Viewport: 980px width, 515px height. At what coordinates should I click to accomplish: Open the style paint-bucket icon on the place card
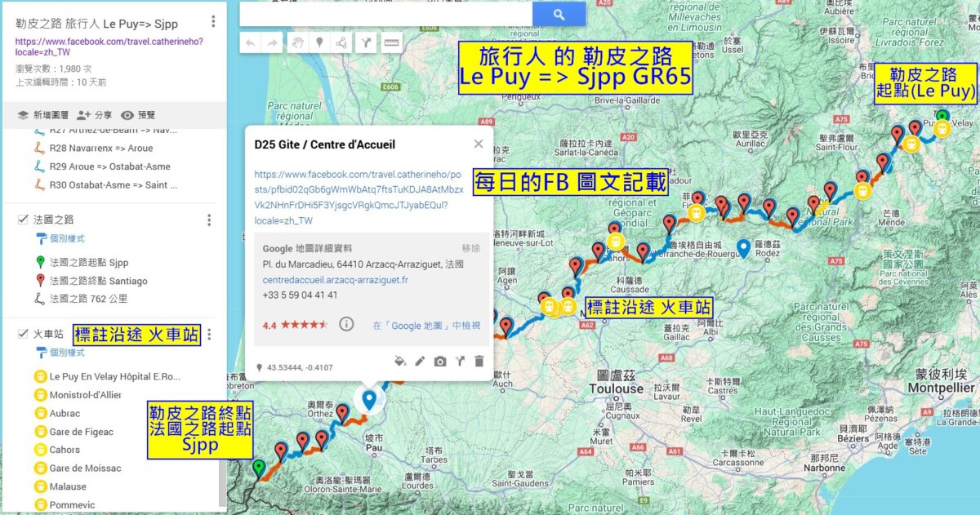tap(399, 361)
